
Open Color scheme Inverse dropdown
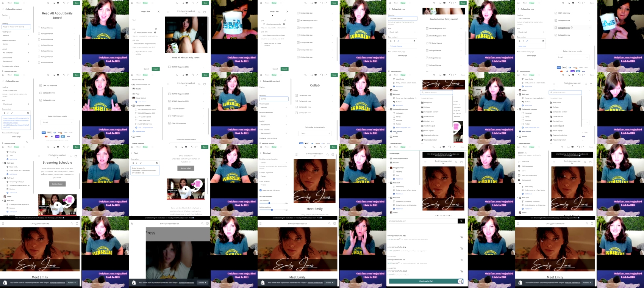[274, 185]
